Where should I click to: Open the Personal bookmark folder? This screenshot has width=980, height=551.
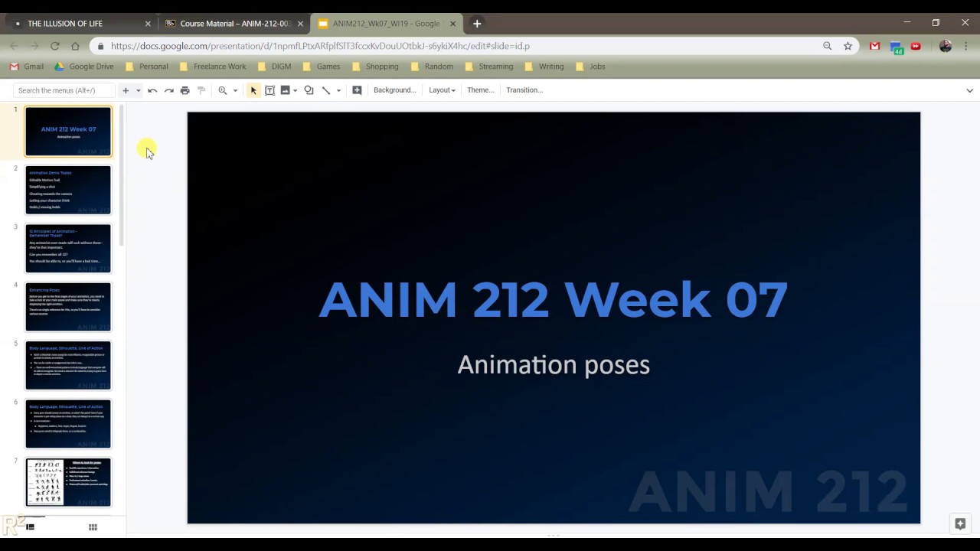(x=146, y=67)
